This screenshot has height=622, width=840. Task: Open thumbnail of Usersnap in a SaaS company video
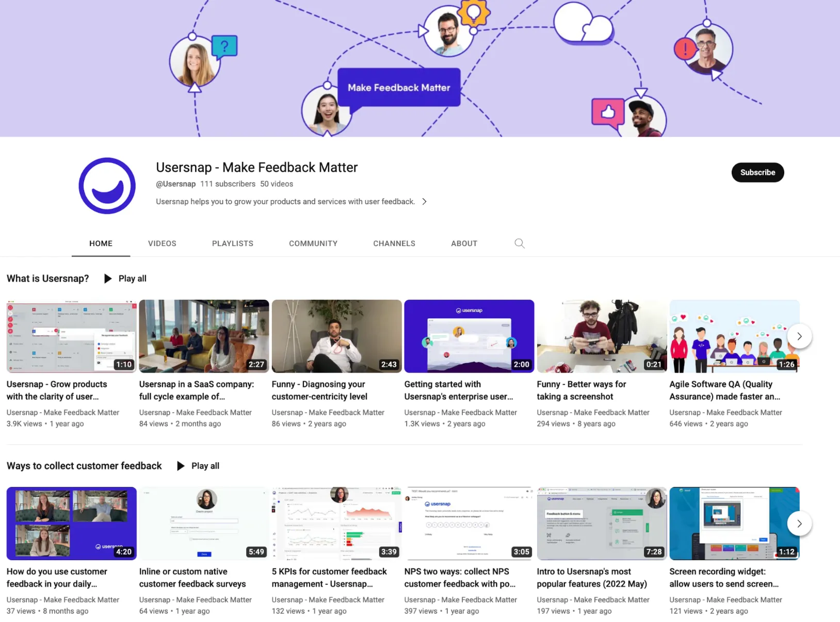coord(204,336)
